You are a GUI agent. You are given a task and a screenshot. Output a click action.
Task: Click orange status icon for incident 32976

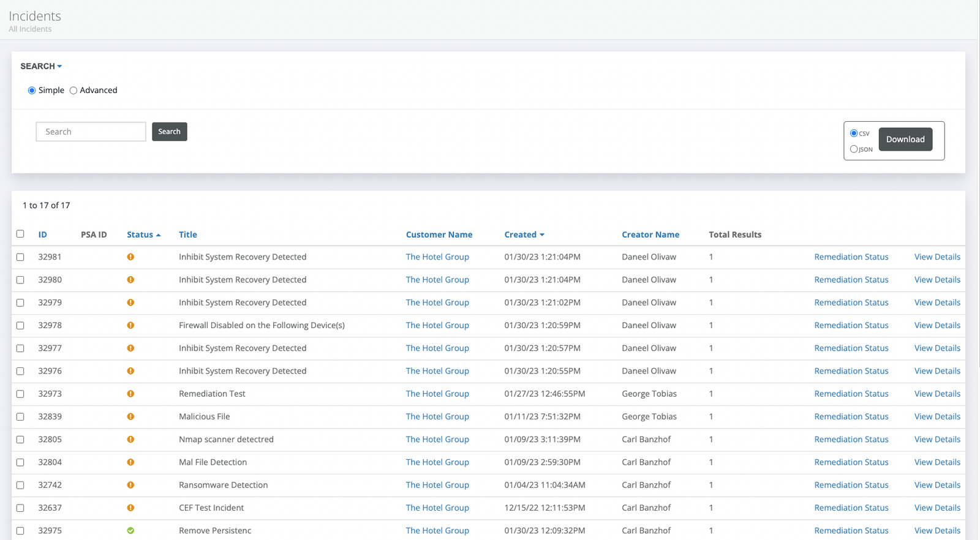coord(130,371)
